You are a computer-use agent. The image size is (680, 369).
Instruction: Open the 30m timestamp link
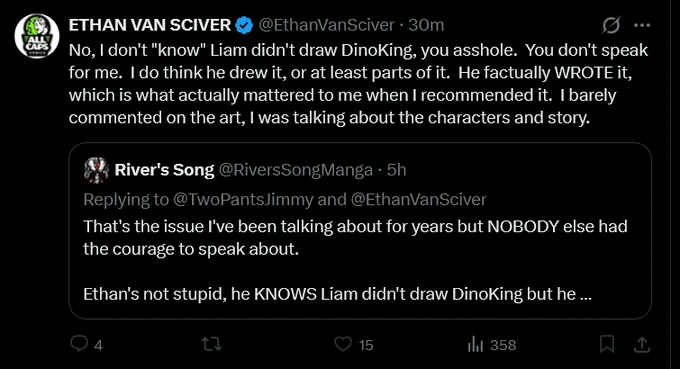426,25
